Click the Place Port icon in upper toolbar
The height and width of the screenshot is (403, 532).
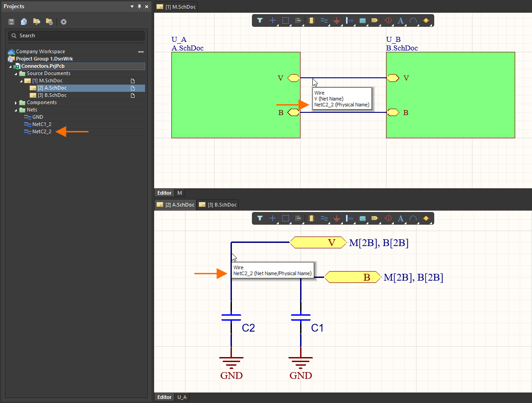coord(375,20)
